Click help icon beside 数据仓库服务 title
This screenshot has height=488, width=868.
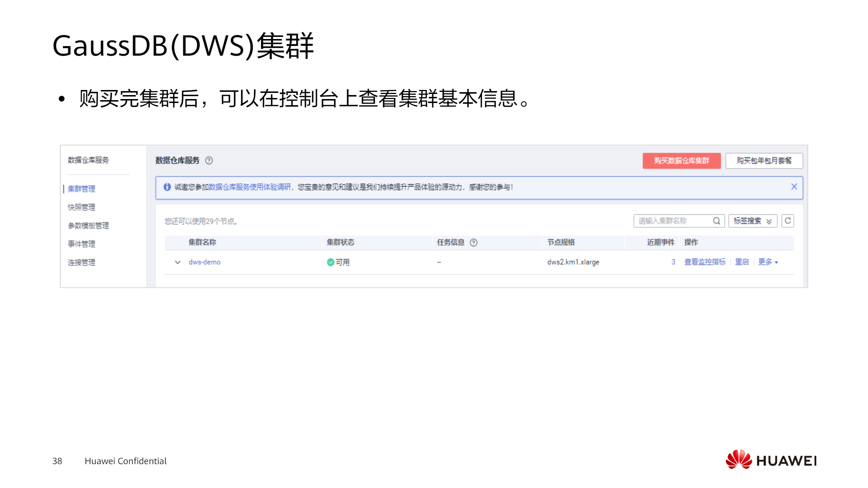pyautogui.click(x=209, y=160)
